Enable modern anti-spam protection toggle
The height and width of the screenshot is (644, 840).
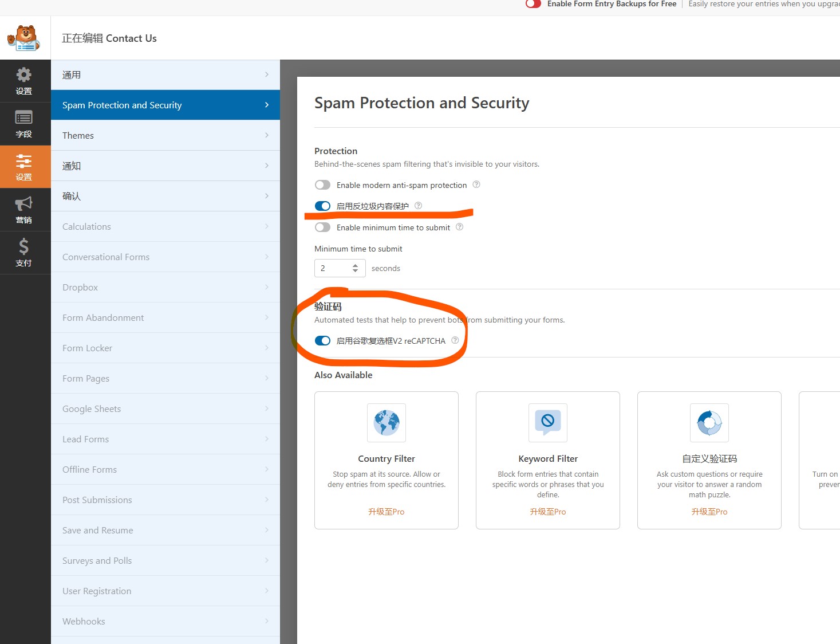(323, 185)
